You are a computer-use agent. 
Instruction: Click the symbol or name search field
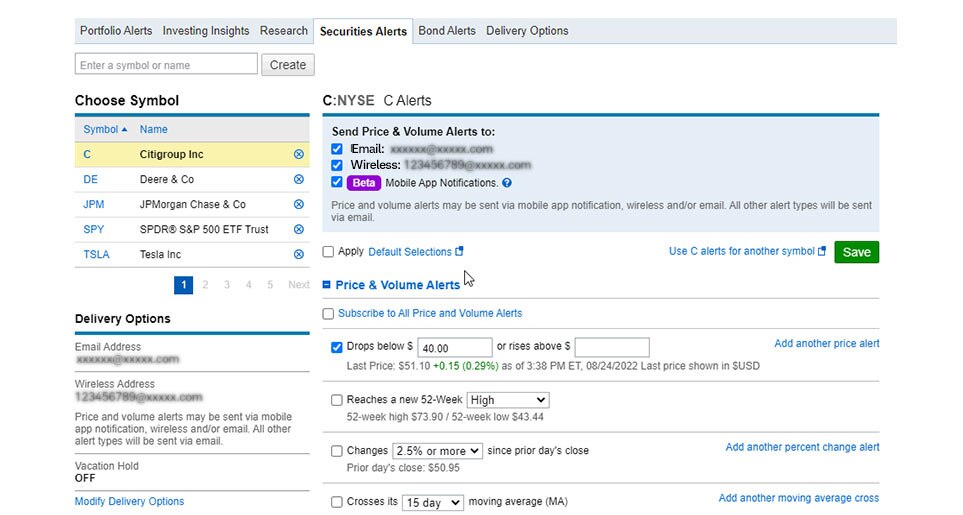(166, 65)
